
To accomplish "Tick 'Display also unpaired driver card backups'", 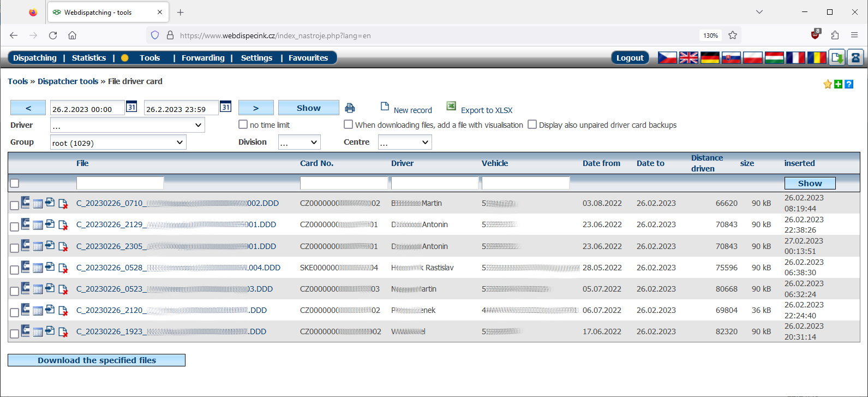I will pos(532,125).
